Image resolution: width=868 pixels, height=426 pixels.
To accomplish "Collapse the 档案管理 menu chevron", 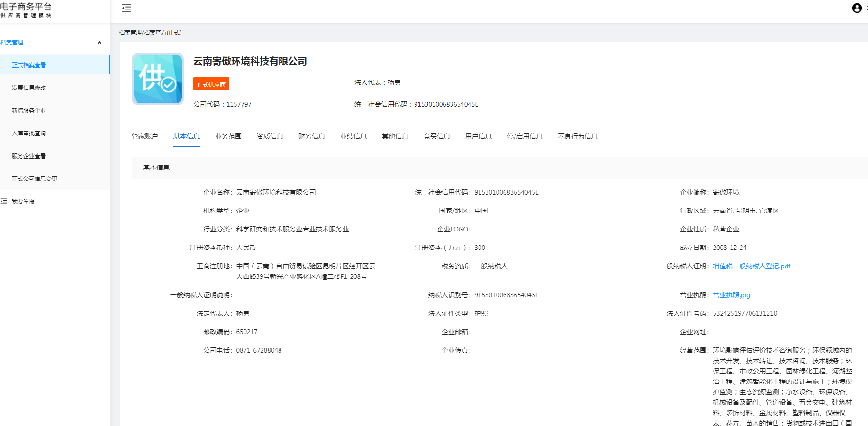I will (x=99, y=43).
